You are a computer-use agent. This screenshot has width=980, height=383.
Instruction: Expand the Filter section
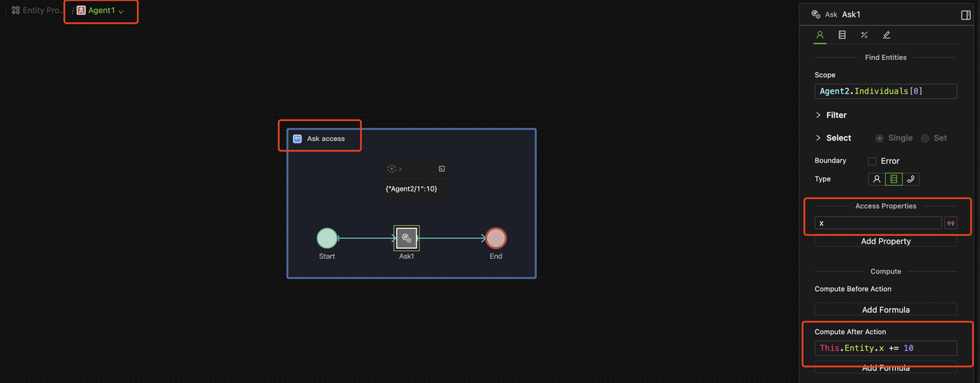point(831,115)
